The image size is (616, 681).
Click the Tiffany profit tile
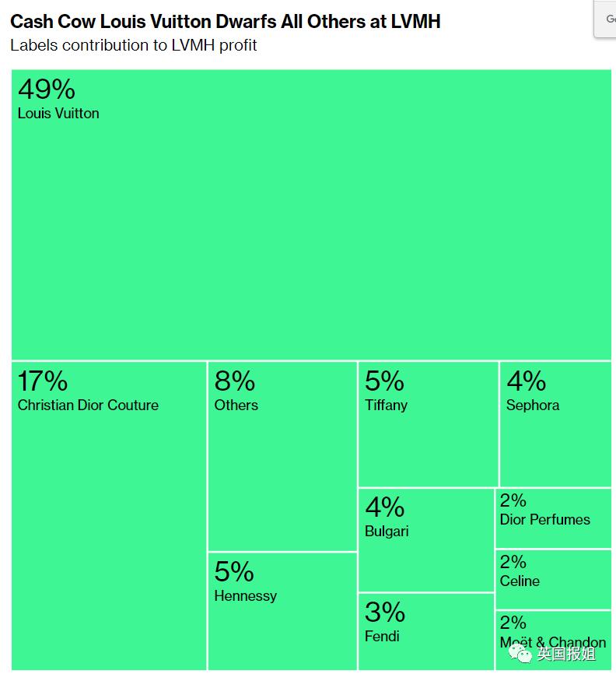pos(428,444)
